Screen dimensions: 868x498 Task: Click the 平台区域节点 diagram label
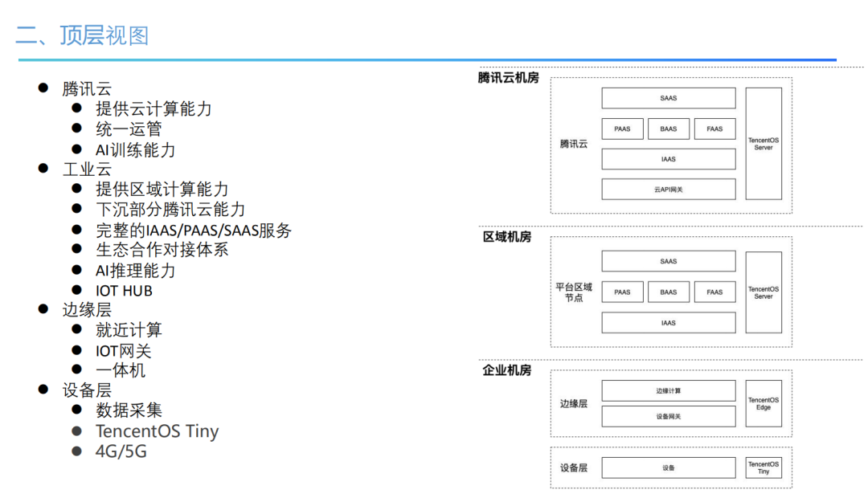click(x=574, y=292)
